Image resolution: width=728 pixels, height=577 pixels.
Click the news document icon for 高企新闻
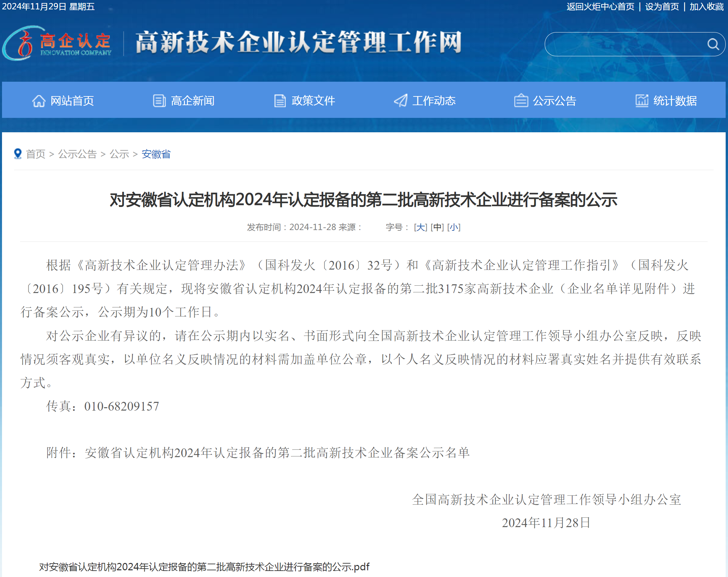159,100
